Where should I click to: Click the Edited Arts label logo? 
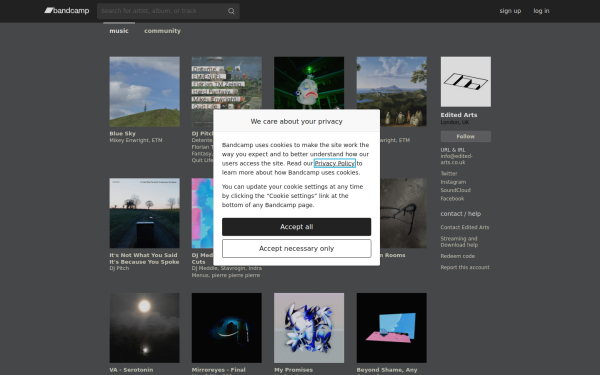coord(466,82)
